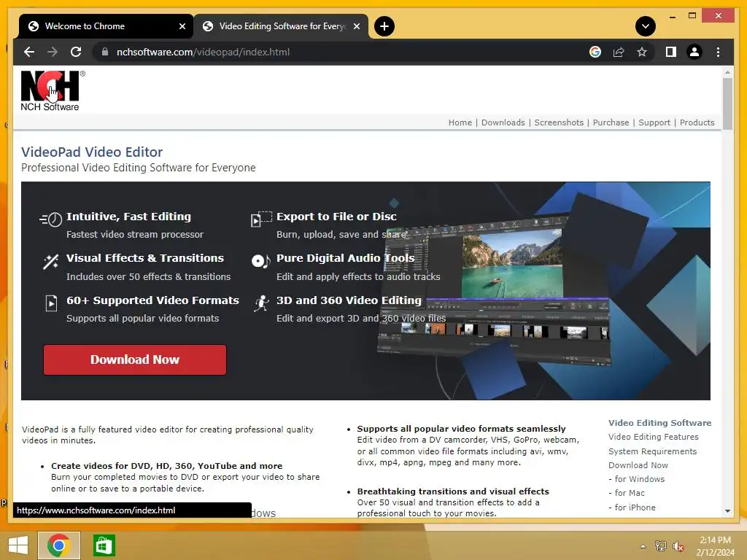Viewport: 747px width, 560px height.
Task: Click the Intuitive, Fast Editing clock icon
Action: click(51, 219)
